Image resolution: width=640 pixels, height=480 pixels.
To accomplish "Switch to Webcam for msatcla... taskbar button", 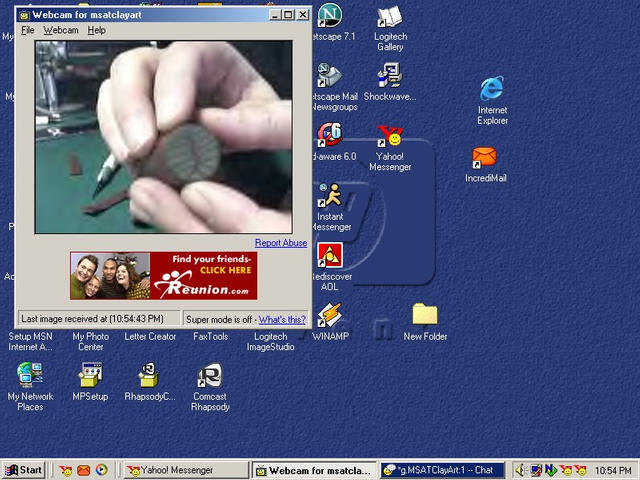I will tap(315, 470).
